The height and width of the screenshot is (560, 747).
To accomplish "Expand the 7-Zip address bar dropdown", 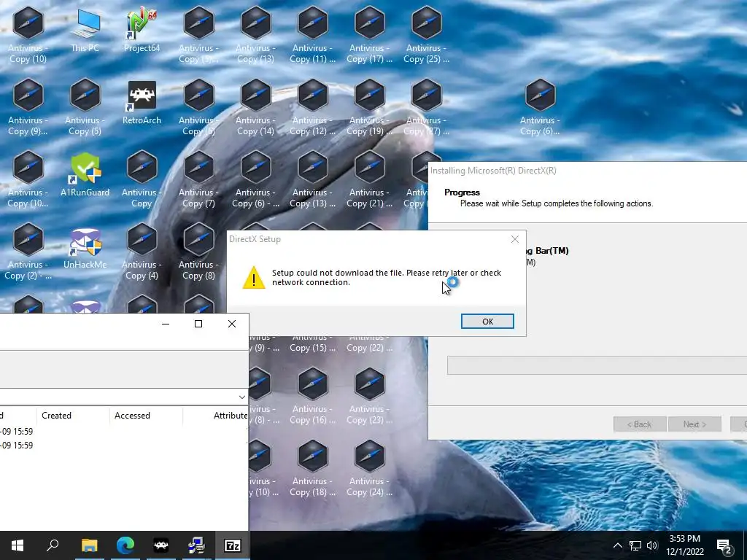I will (x=242, y=397).
